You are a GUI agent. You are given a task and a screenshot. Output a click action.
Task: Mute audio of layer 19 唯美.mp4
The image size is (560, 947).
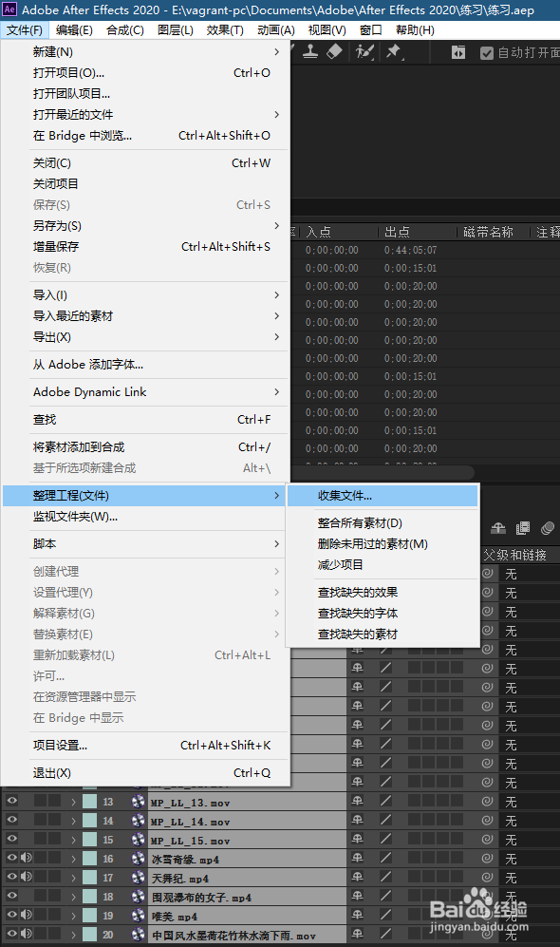pyautogui.click(x=26, y=915)
